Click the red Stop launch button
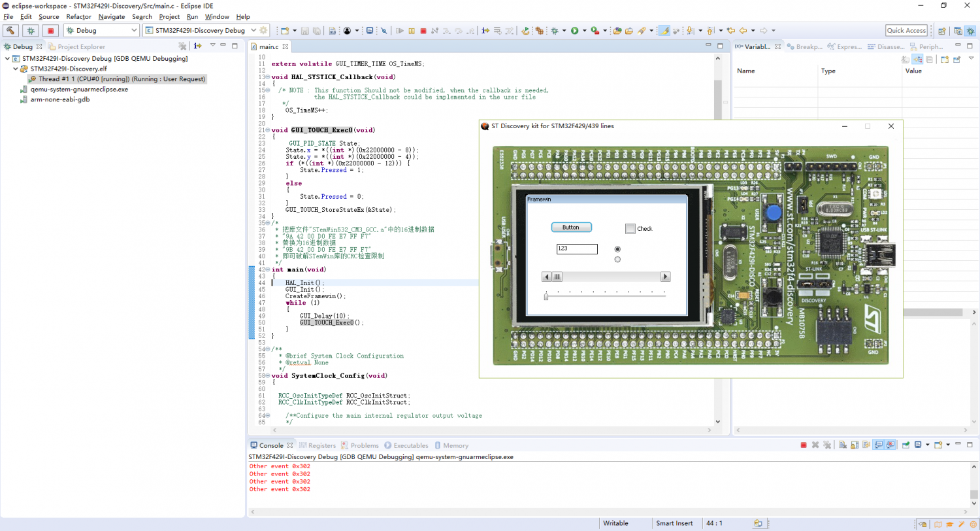The height and width of the screenshot is (531, 980). [50, 30]
